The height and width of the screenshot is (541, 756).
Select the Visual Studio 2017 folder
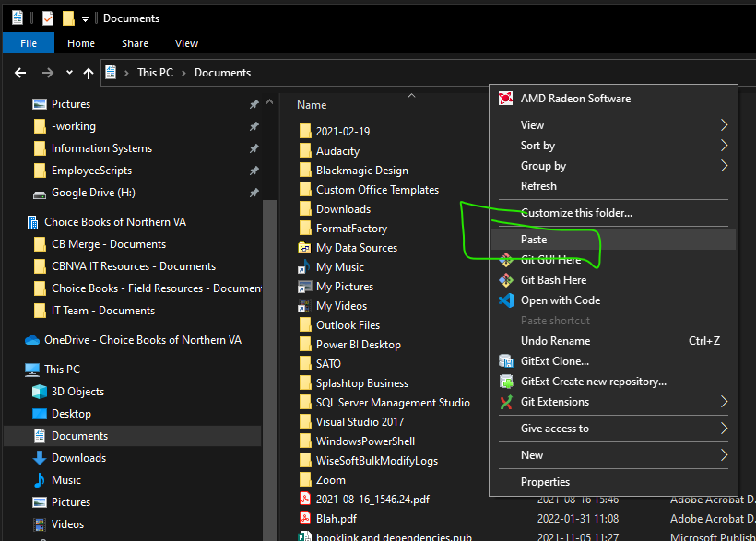pyautogui.click(x=360, y=422)
